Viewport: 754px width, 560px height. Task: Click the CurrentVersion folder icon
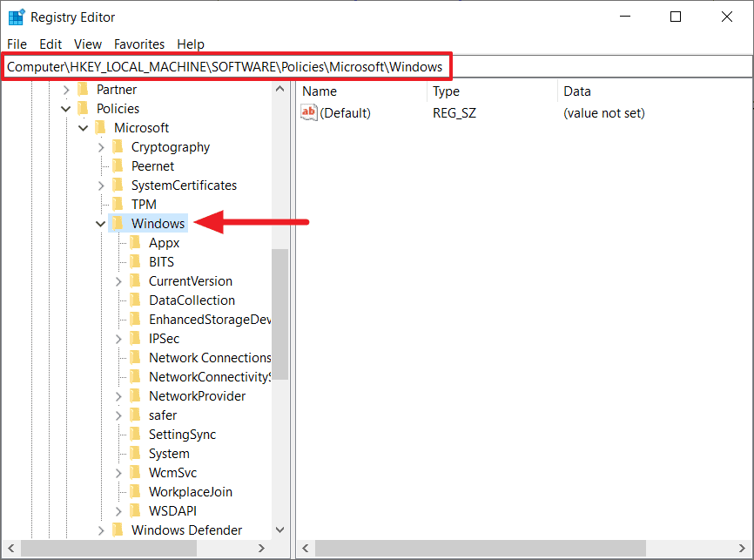coord(136,281)
